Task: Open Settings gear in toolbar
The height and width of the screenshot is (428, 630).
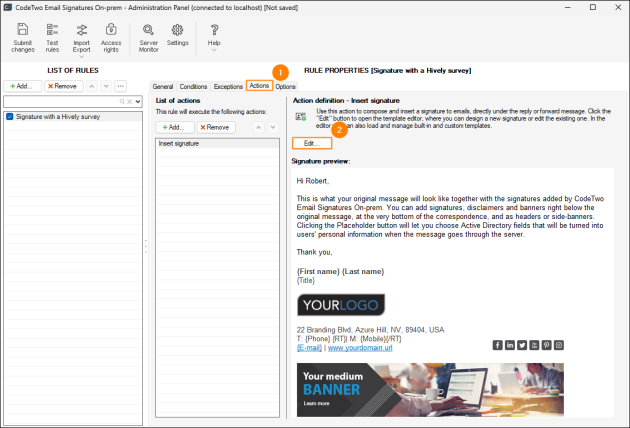Action: click(x=177, y=34)
